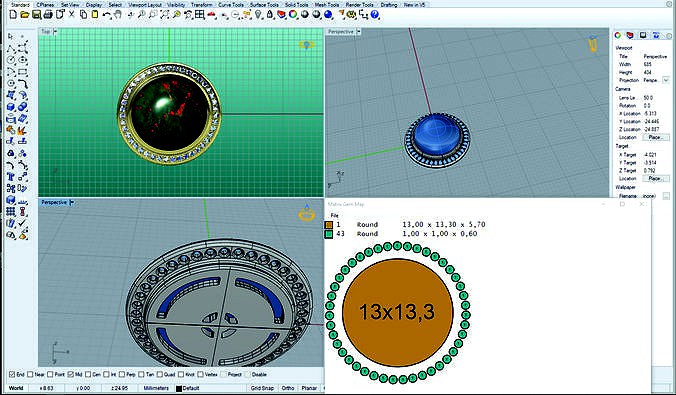Click the Millimeters units in the status bar
This screenshot has height=395, width=676.
(156, 388)
